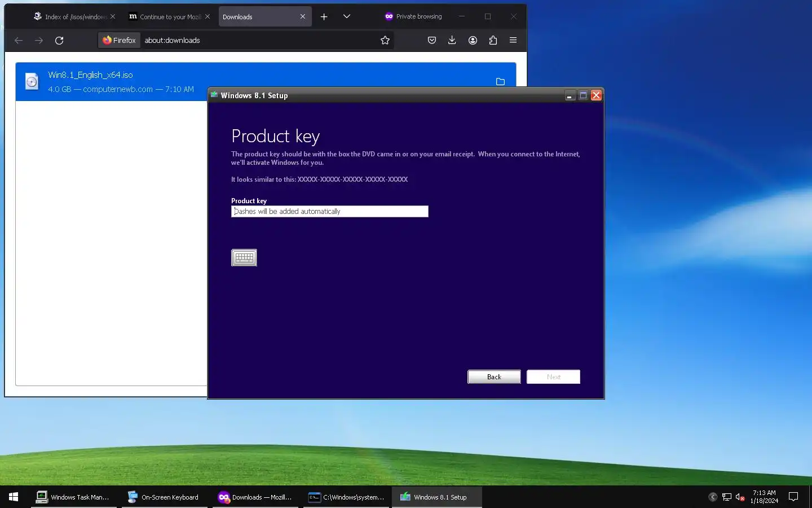Click the Private browsing indicator

coord(413,16)
